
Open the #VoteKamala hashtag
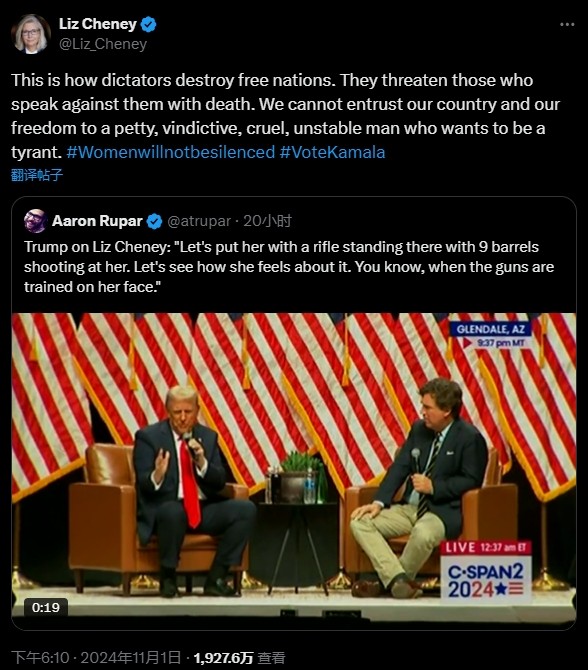[332, 152]
